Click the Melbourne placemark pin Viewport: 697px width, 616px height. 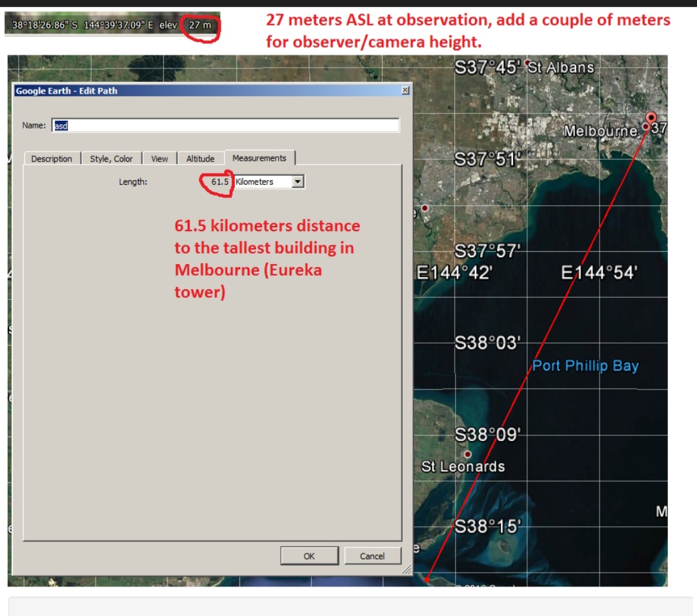tap(651, 118)
